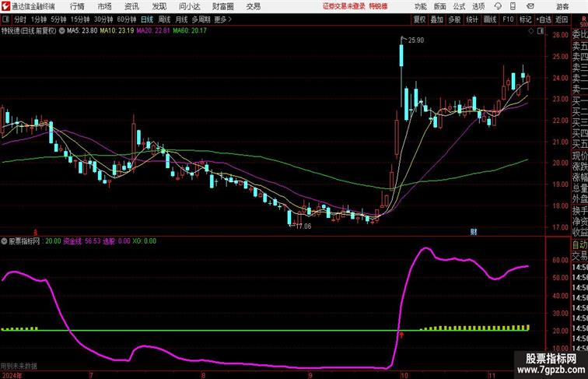Open the 交易 menu
The width and height of the screenshot is (588, 379).
click(x=253, y=6)
